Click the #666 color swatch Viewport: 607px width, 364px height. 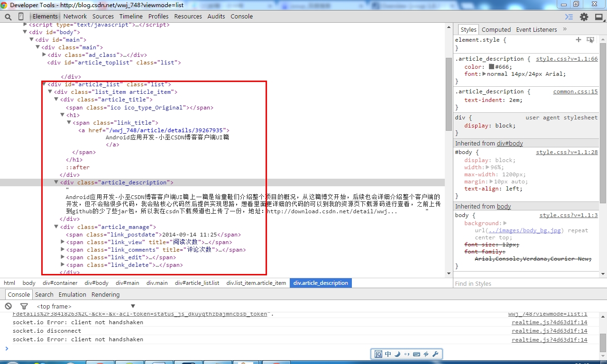(x=491, y=67)
